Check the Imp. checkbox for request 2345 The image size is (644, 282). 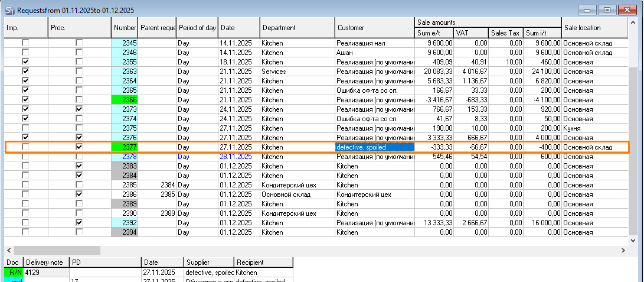click(25, 43)
